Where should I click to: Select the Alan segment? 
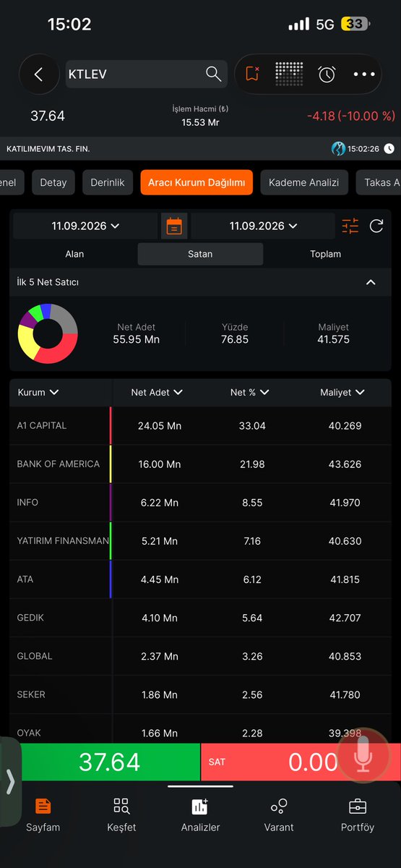point(74,254)
